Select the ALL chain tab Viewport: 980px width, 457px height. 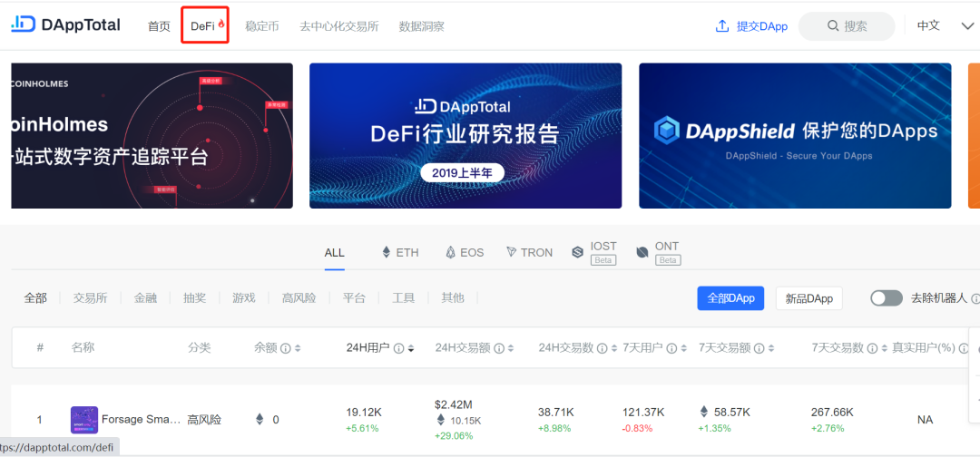point(334,253)
